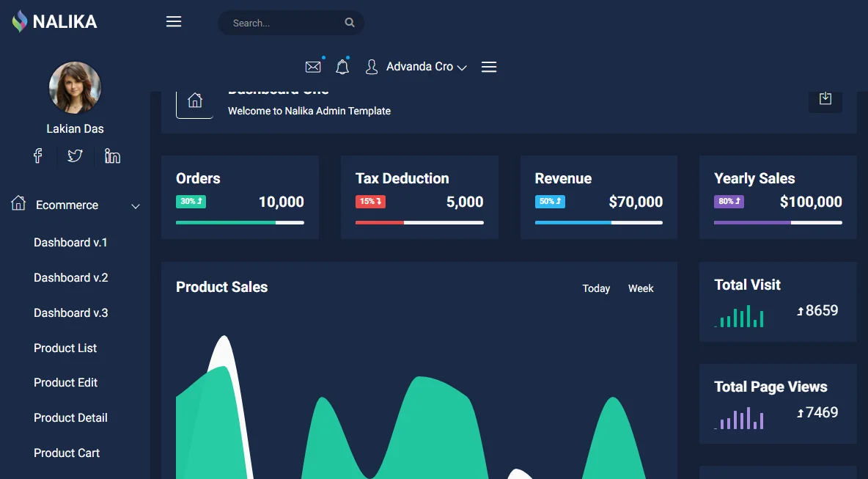
Task: Open Product Cart link in sidebar
Action: 67,453
